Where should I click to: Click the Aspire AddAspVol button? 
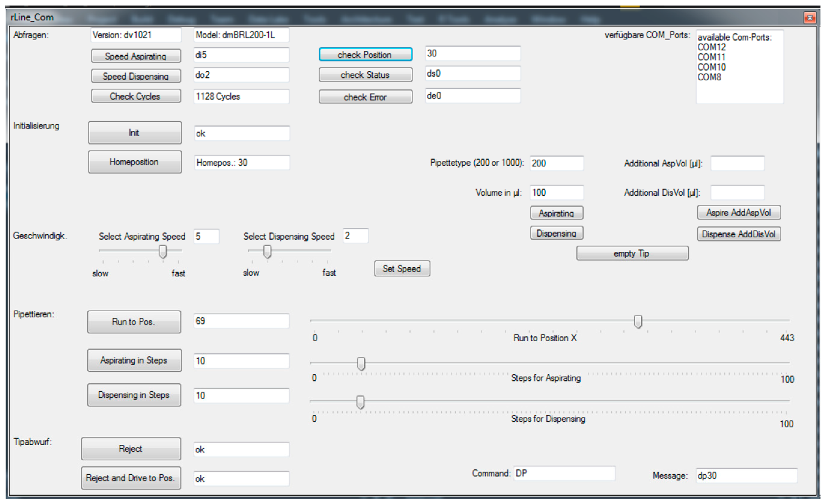point(739,212)
